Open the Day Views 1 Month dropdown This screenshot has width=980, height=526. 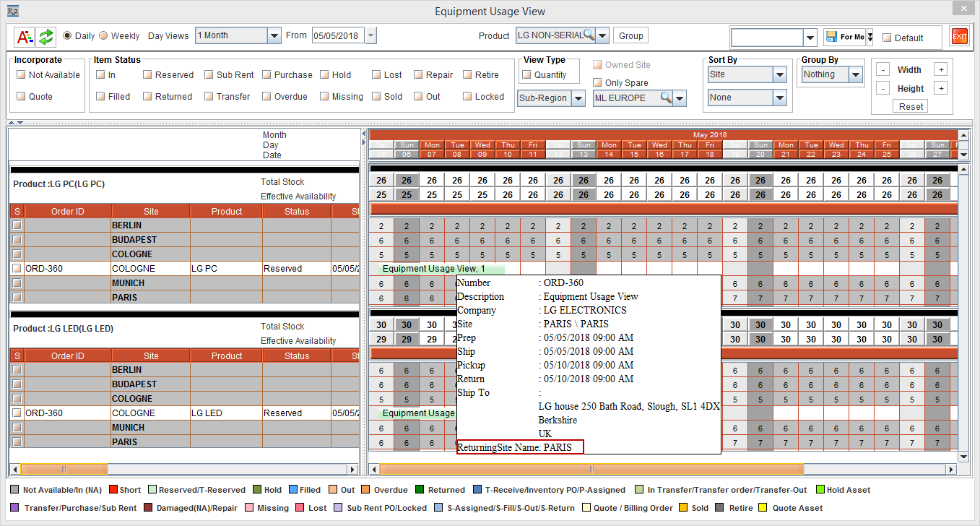274,35
